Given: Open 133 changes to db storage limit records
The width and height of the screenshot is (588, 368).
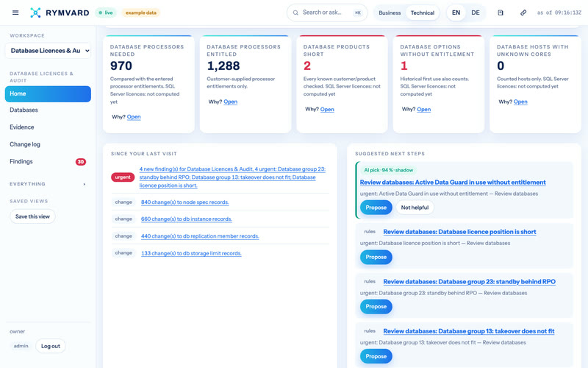Looking at the screenshot, I should (191, 253).
